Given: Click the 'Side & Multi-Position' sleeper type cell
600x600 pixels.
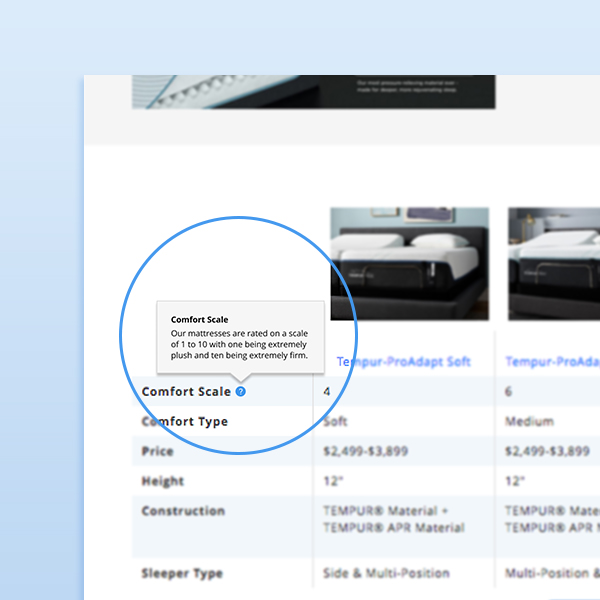Looking at the screenshot, I should pos(386,573).
